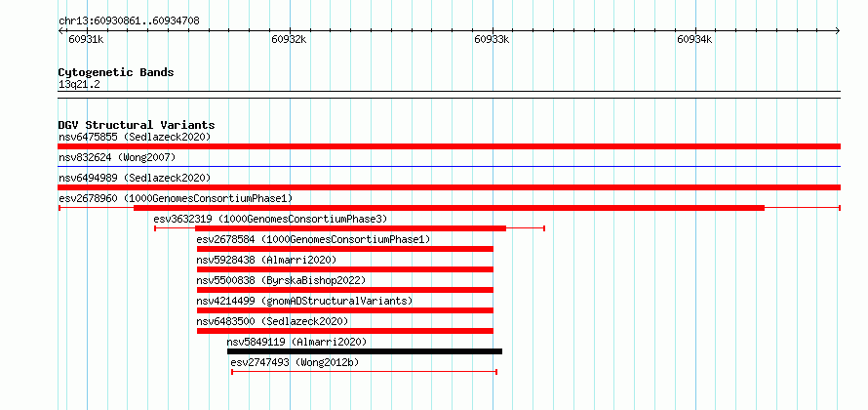This screenshot has height=410, width=868.
Task: Open variant esv3632319 (1000GenomesConsortiumPhase3) label
Action: [x=270, y=219]
